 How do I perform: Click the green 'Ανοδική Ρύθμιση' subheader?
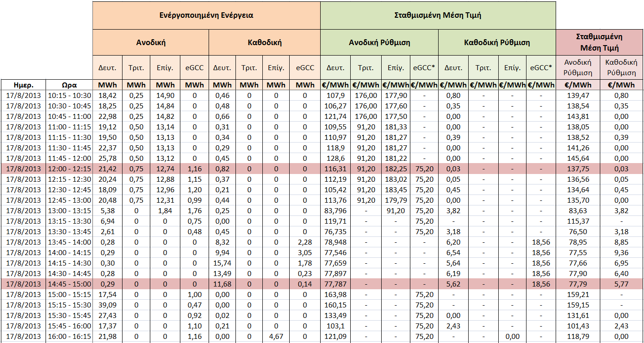coord(379,43)
